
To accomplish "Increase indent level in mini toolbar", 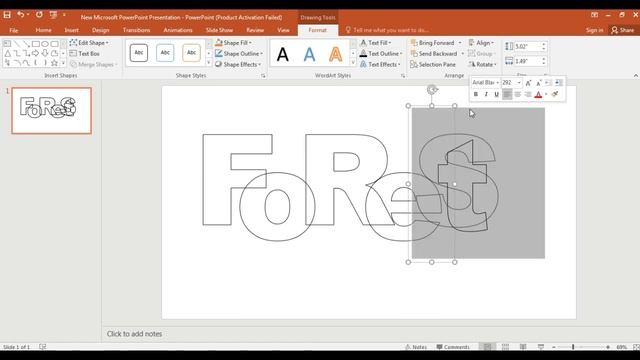I will point(559,83).
